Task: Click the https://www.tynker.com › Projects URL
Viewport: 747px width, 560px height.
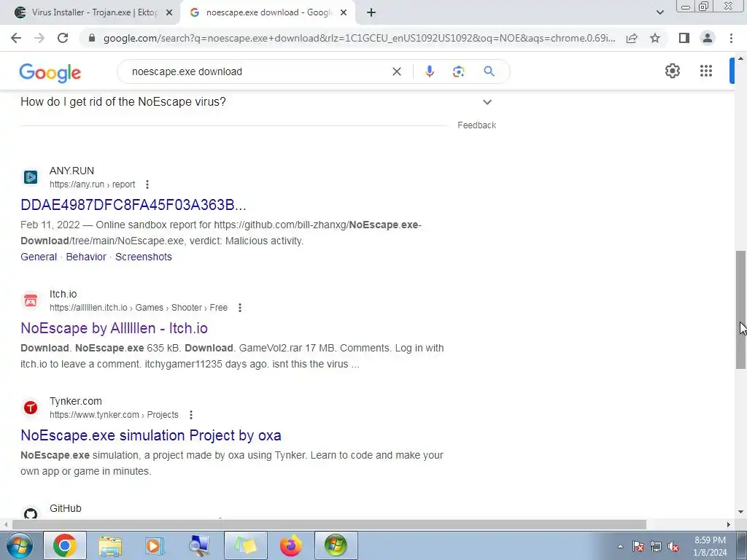Action: (x=114, y=415)
